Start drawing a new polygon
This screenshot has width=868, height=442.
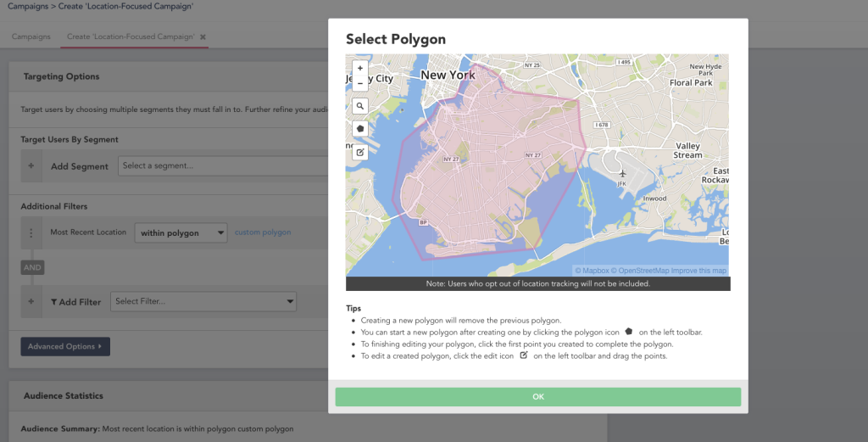pos(360,129)
